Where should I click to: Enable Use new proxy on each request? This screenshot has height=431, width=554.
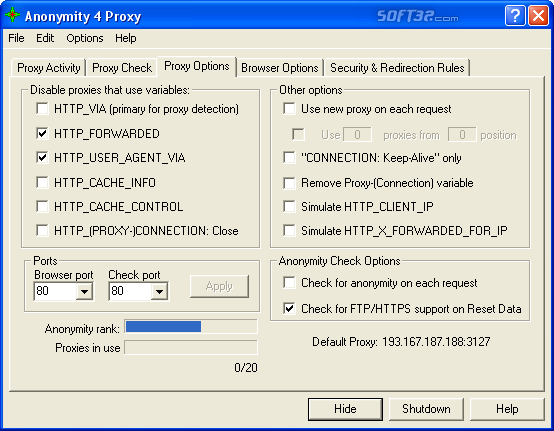pyautogui.click(x=289, y=108)
